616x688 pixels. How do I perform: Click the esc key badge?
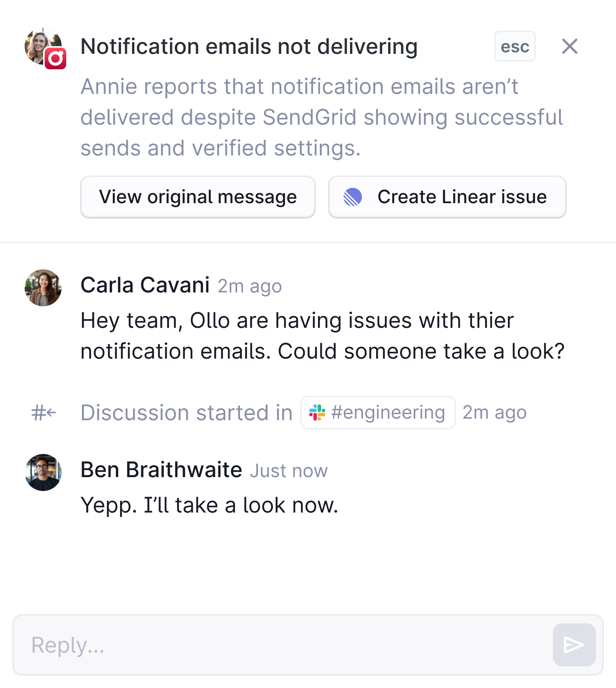[515, 46]
